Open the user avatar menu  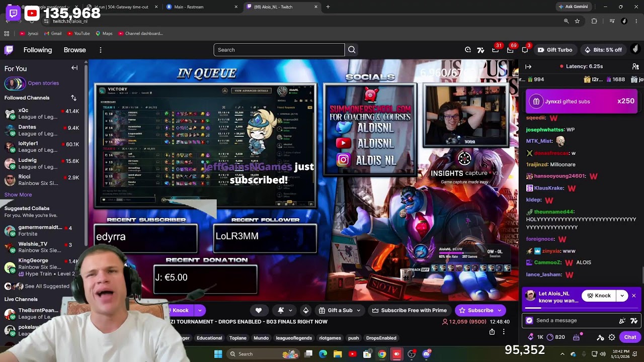coord(635,49)
